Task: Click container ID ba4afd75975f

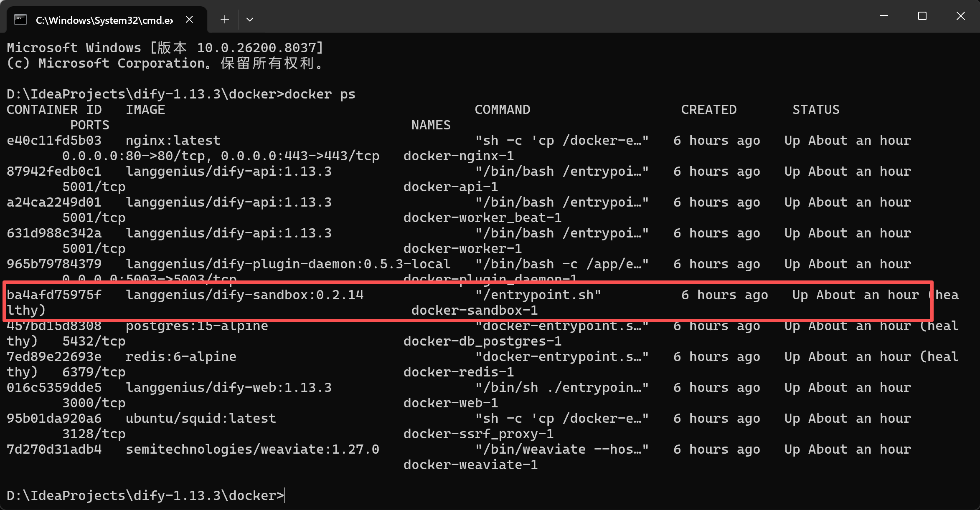Action: point(54,295)
